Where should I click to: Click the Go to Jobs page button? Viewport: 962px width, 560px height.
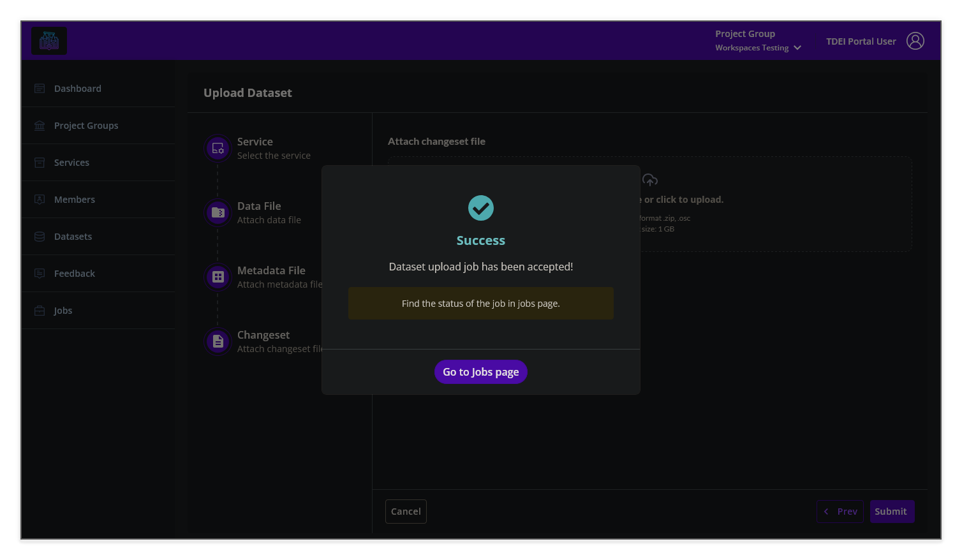[480, 372]
